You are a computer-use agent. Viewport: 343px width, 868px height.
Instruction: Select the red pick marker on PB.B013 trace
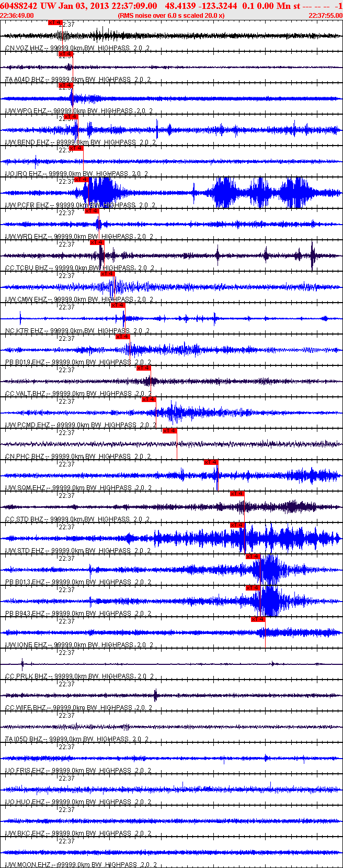coord(253,557)
